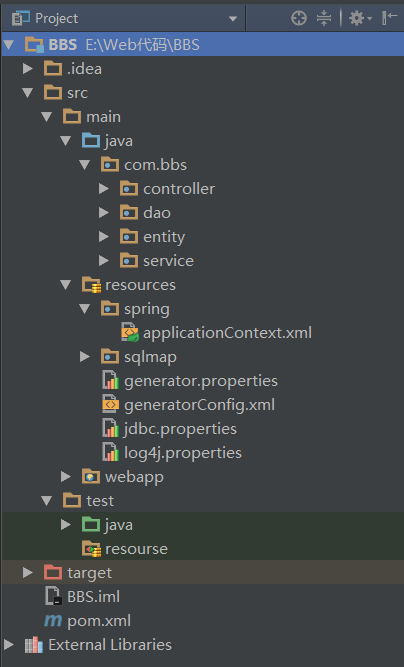Click the resources root folder icon
This screenshot has height=667, width=404.
point(91,285)
